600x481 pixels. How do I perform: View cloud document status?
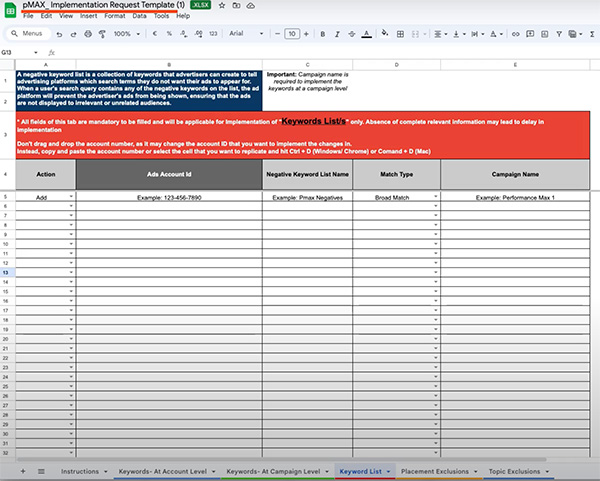[x=251, y=5]
